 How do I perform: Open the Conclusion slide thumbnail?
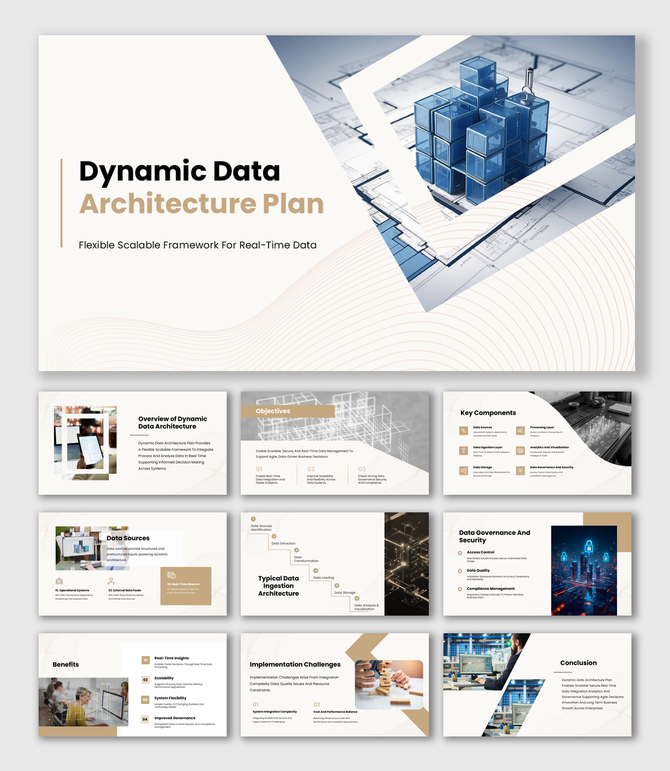(537, 685)
